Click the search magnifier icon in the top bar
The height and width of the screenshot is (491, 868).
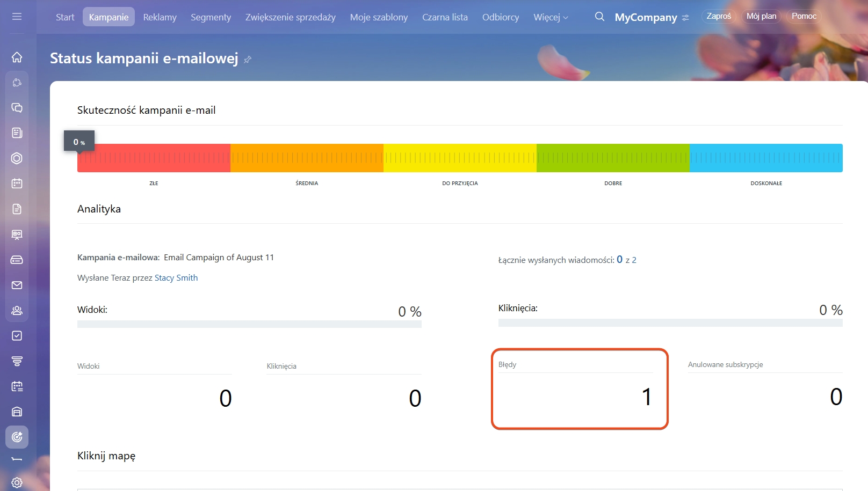[x=599, y=17]
